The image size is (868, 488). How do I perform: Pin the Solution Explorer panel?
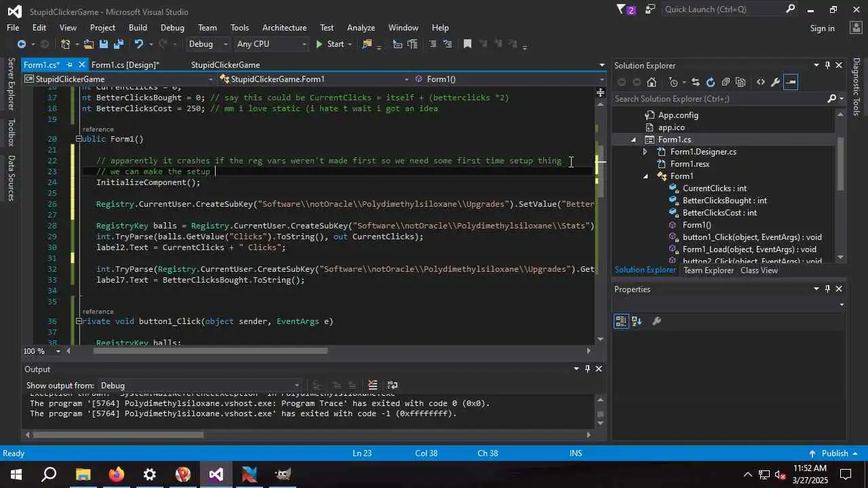click(x=827, y=65)
